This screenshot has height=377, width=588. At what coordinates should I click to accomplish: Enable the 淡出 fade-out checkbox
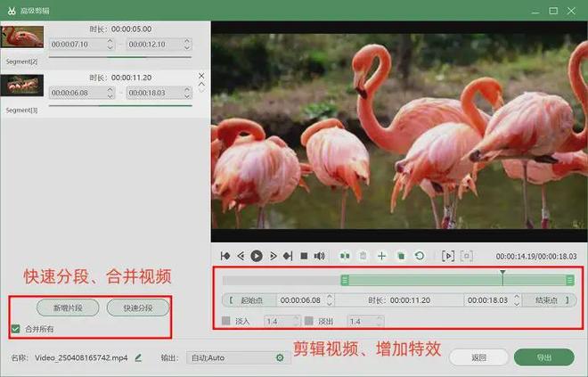click(x=308, y=321)
